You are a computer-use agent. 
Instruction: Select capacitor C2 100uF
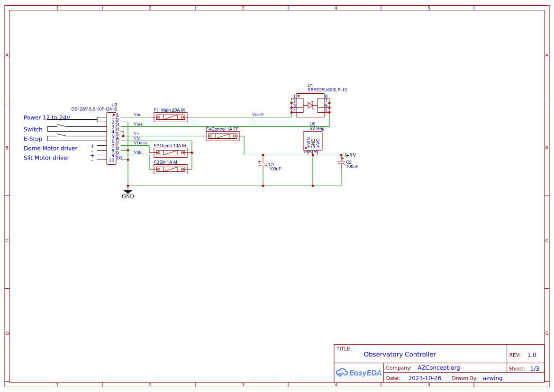coord(340,162)
